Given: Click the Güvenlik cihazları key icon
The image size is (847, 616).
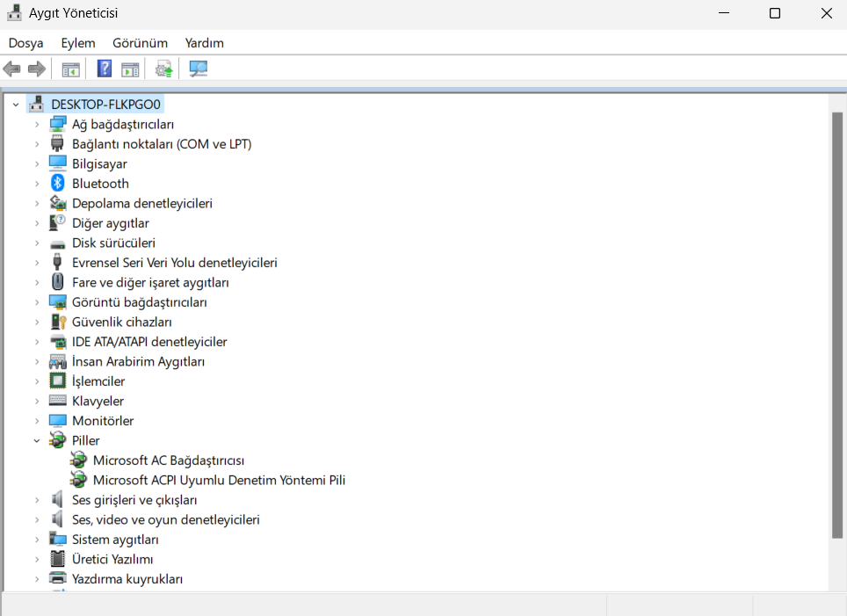Looking at the screenshot, I should coord(57,322).
